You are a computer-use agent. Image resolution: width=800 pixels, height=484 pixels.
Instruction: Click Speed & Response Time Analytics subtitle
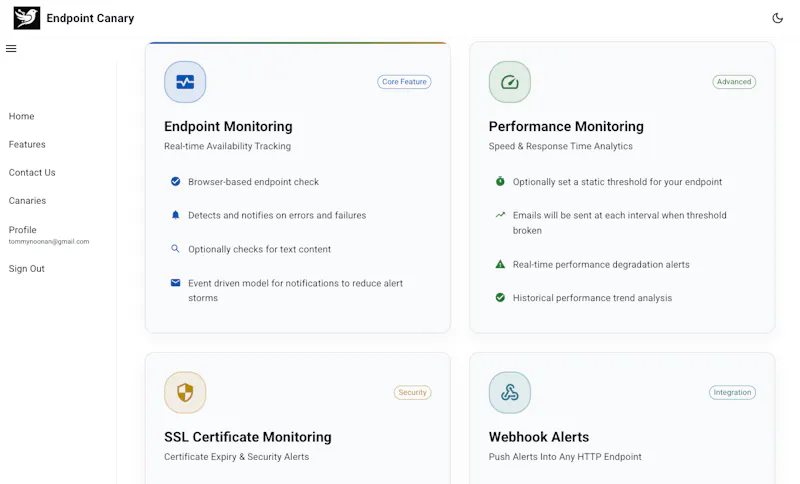561,146
